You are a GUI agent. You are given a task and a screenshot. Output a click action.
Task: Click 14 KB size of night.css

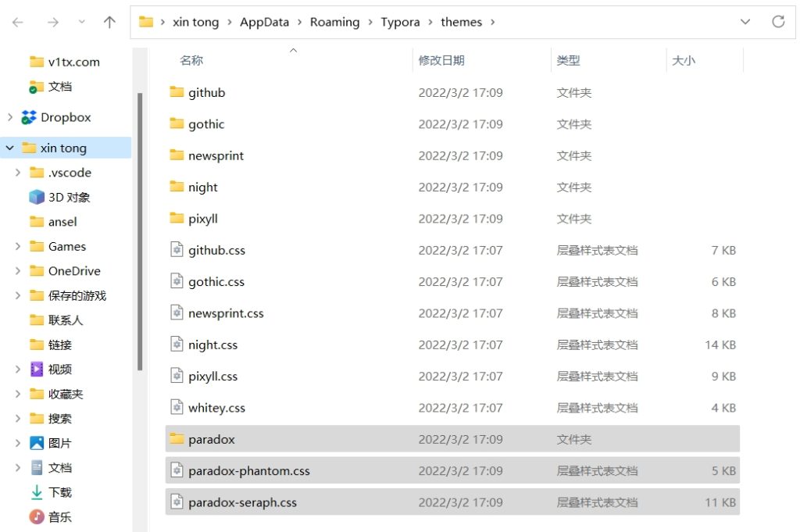pos(720,345)
